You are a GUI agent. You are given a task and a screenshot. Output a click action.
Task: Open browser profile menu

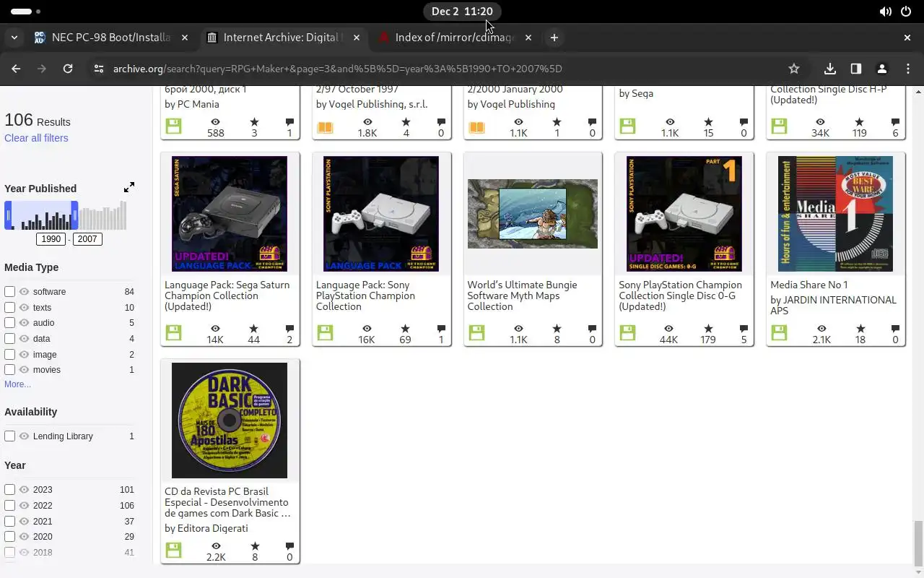882,69
